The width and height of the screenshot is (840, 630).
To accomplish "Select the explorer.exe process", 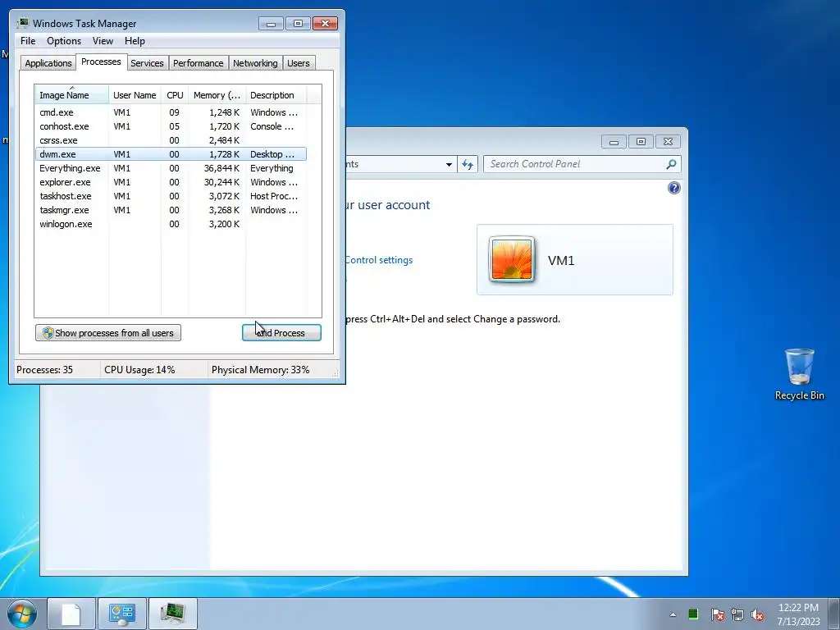I will pyautogui.click(x=171, y=182).
